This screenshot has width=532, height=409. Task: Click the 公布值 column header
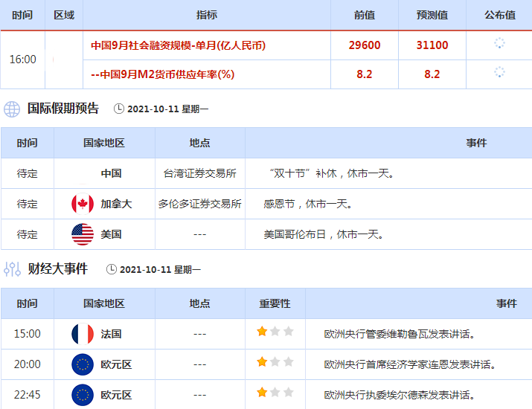(499, 15)
